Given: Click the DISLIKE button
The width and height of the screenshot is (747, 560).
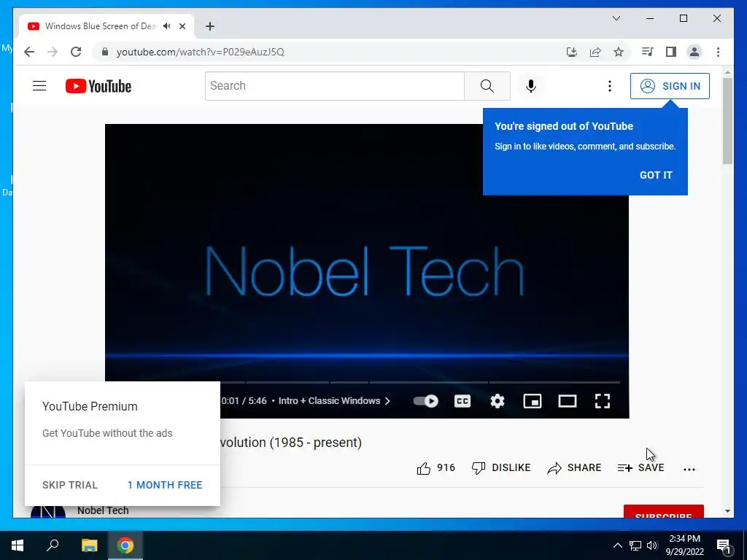Looking at the screenshot, I should click(500, 467).
